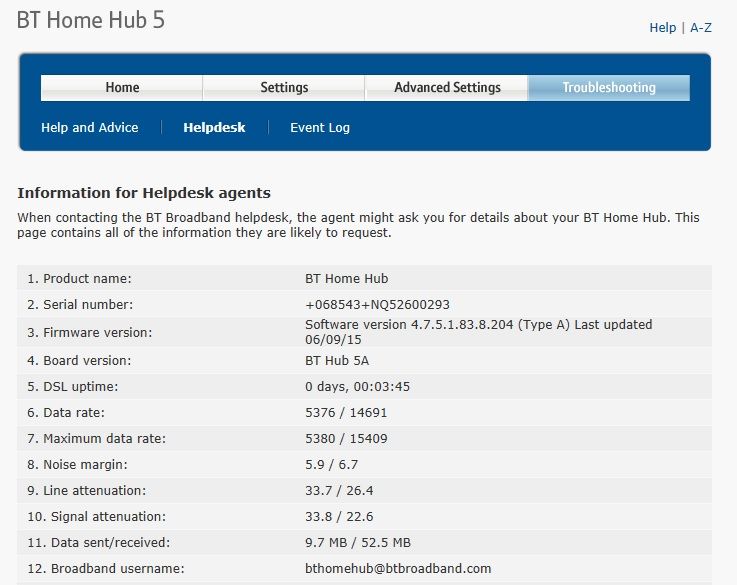
Task: Click the '9. Line attenuation:' label
Action: (86, 491)
